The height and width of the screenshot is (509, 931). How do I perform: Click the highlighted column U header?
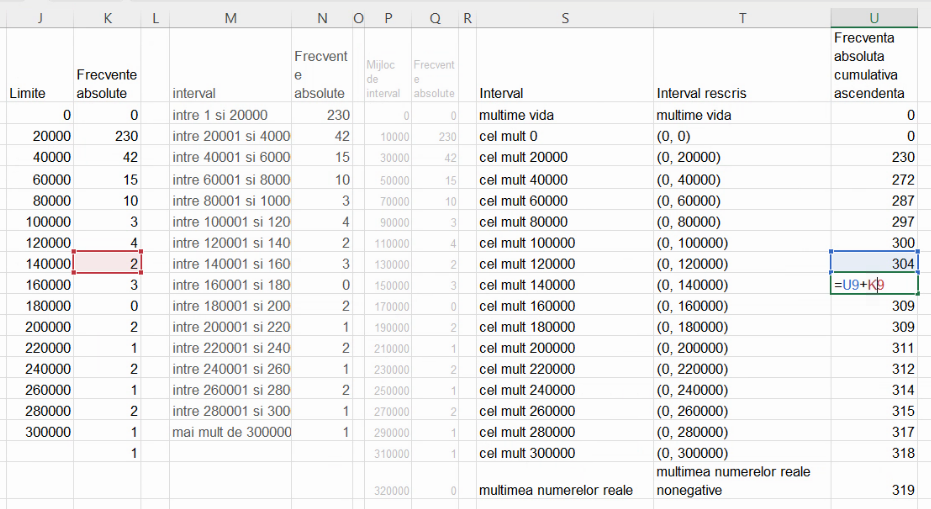coord(874,18)
